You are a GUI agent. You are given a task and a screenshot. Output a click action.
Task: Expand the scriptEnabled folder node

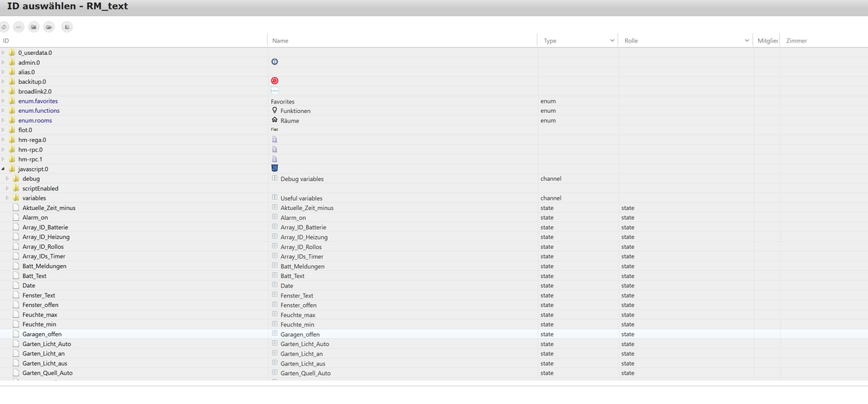coord(7,188)
